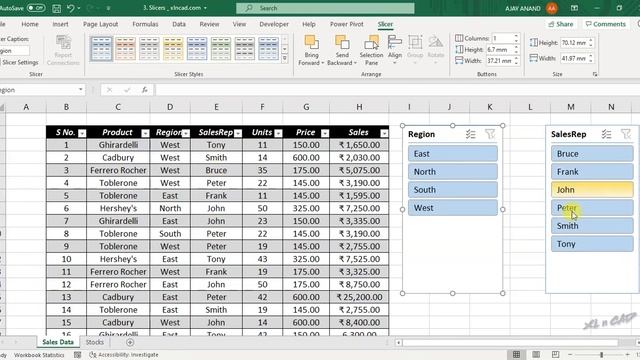Toggle Multi-Select in SalesRep slicer

[607, 134]
